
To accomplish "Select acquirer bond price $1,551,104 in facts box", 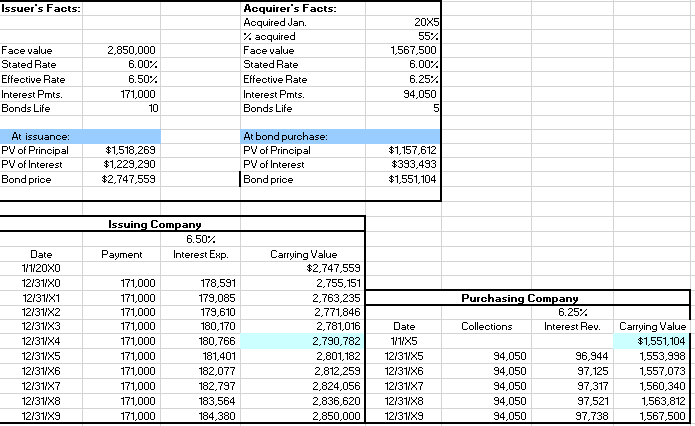I will (412, 180).
